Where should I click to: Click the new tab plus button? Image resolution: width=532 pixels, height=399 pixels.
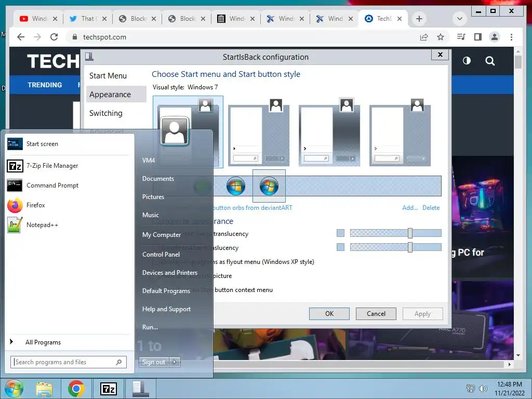click(419, 19)
